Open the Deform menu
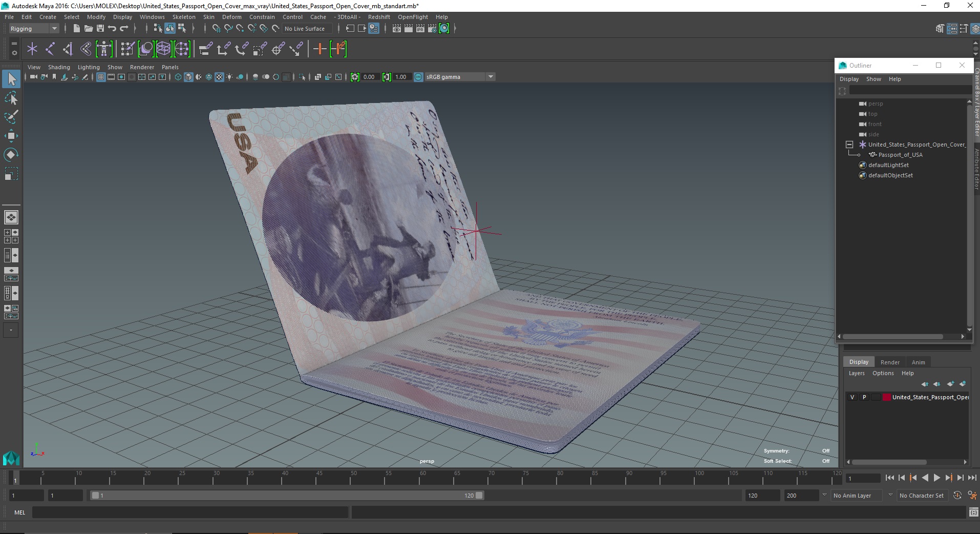This screenshot has width=980, height=534. [231, 17]
